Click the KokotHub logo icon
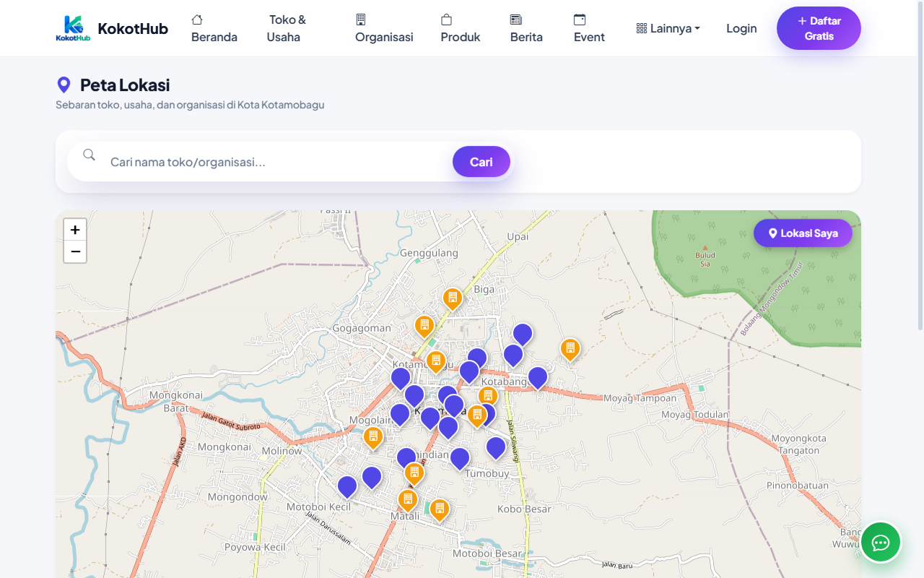The image size is (924, 578). coord(73,28)
